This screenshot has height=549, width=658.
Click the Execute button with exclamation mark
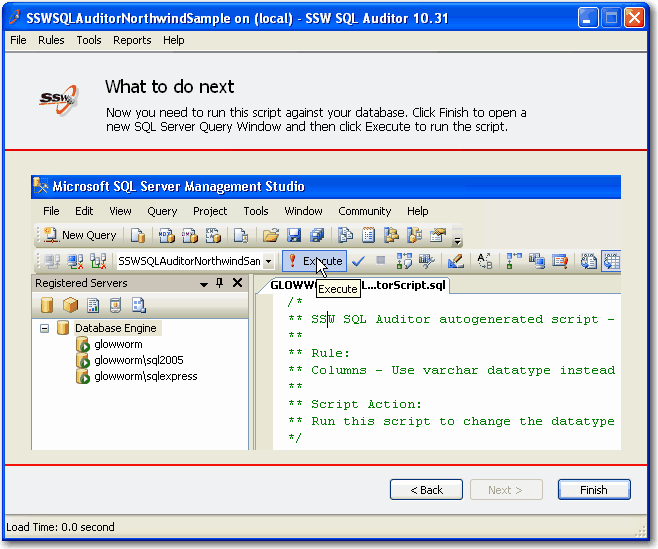(314, 261)
